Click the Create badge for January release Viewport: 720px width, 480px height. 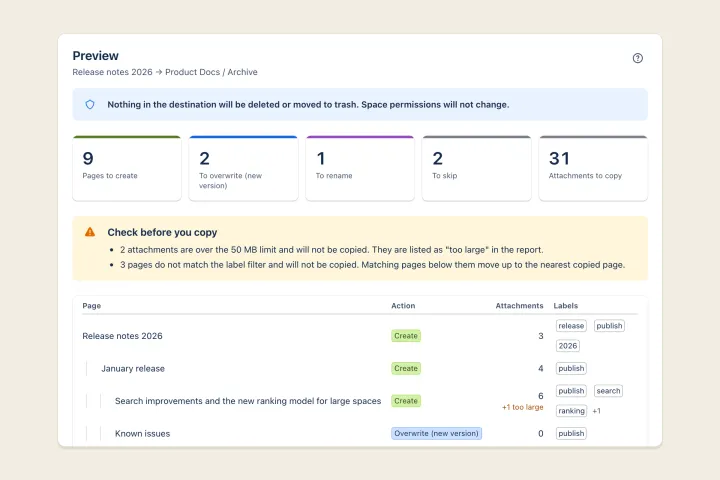coord(406,368)
